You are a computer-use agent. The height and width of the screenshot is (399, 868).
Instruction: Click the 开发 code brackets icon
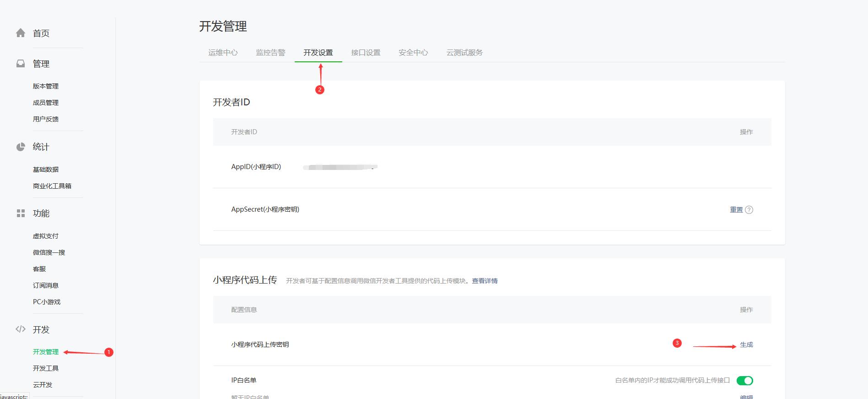tap(21, 329)
